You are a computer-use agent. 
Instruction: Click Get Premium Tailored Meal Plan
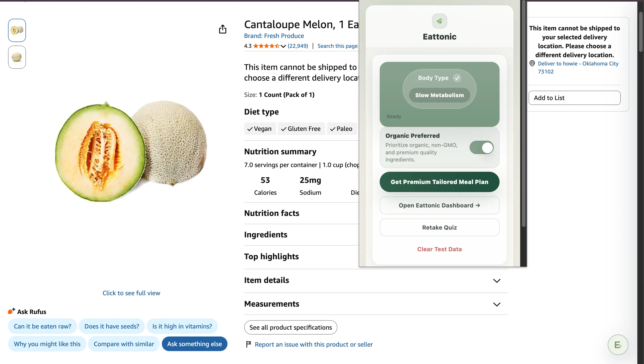439,182
